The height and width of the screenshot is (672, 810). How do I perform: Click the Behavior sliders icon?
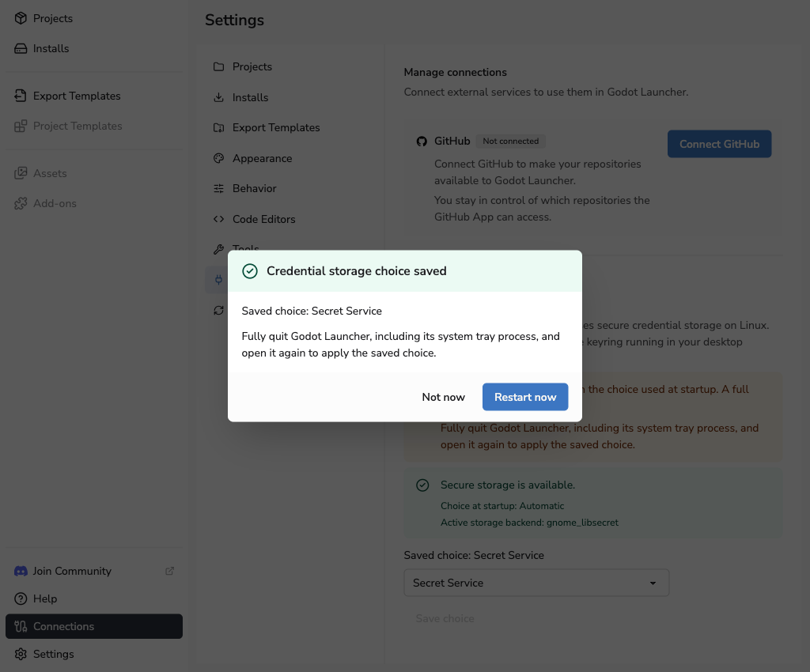(x=218, y=188)
